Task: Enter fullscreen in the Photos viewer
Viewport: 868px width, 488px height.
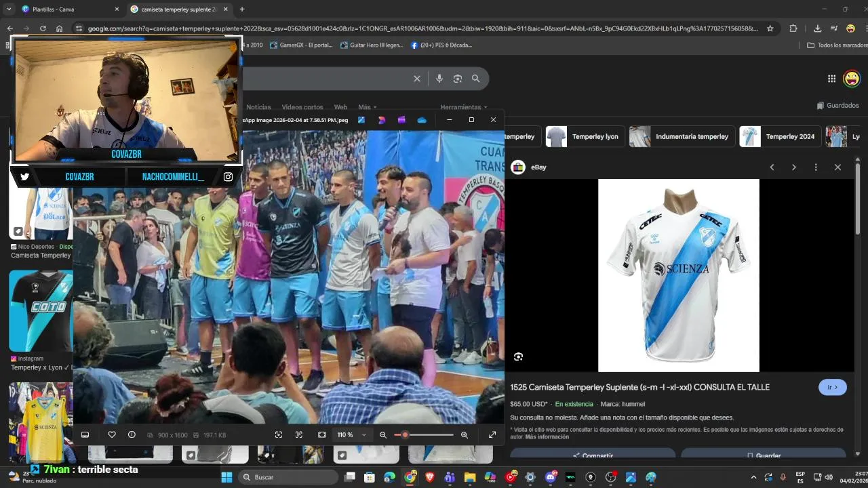Action: click(492, 435)
